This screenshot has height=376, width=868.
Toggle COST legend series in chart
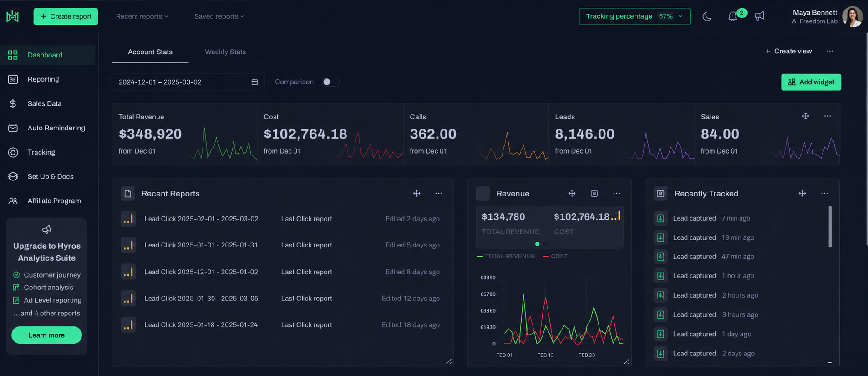click(555, 256)
